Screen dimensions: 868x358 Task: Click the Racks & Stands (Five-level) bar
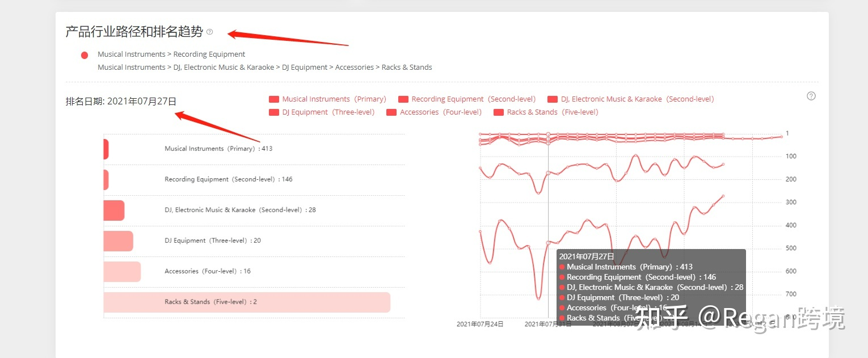(x=247, y=302)
